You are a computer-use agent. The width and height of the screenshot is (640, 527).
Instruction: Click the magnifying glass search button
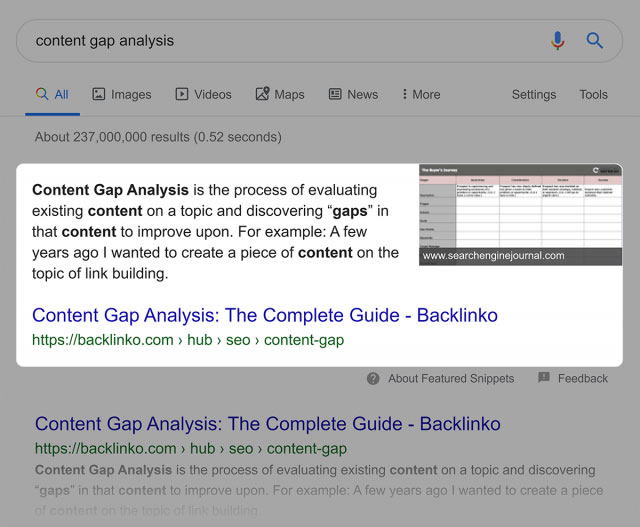[594, 40]
